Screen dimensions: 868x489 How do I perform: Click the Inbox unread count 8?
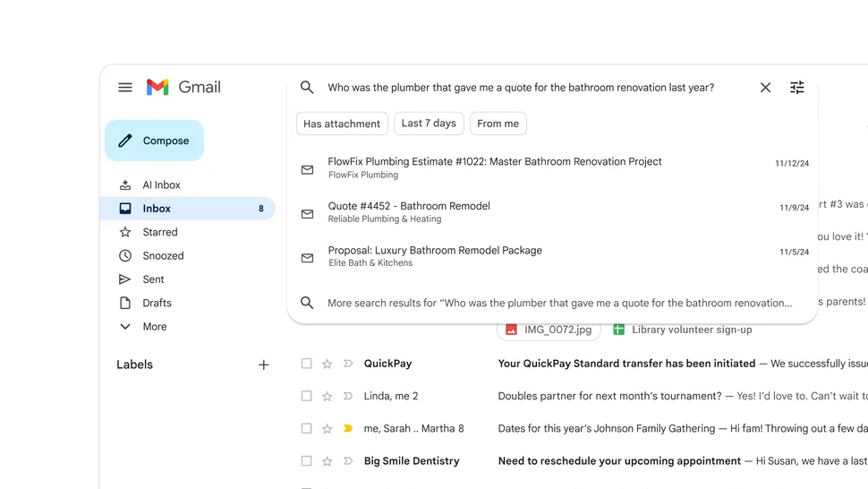click(260, 209)
